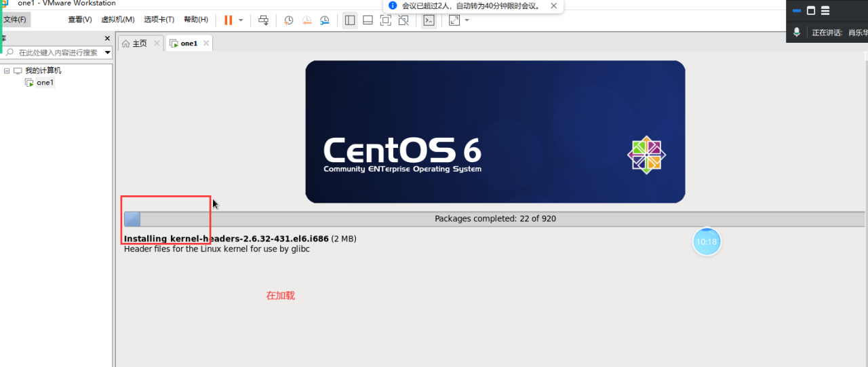Click the meeting timer bubble showing 10:18
The width and height of the screenshot is (868, 367).
click(707, 242)
